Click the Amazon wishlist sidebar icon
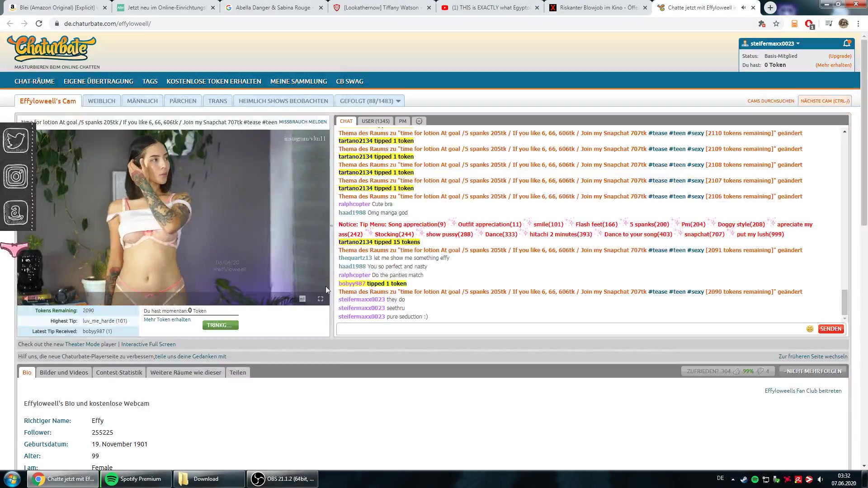This screenshot has width=868, height=488. coord(16,212)
